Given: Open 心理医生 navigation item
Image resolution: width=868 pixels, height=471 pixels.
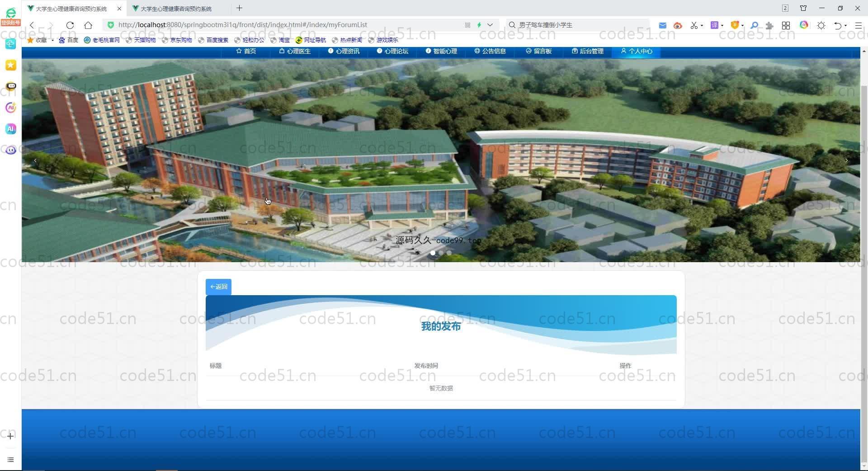Looking at the screenshot, I should [295, 51].
